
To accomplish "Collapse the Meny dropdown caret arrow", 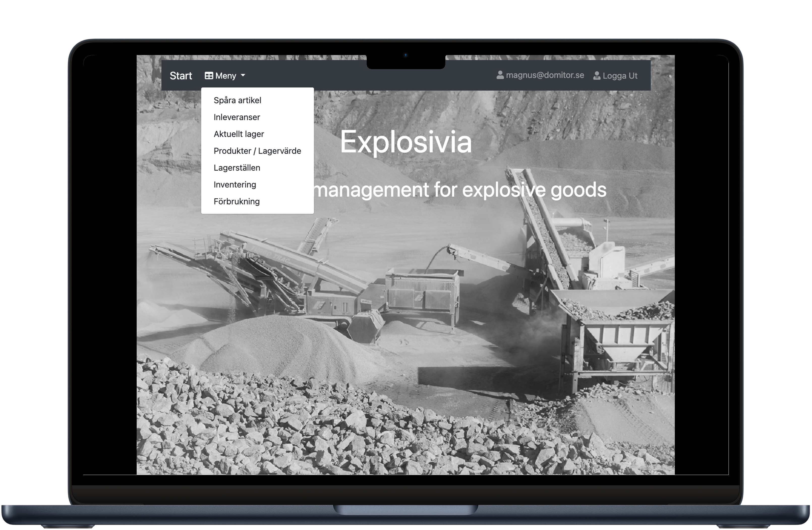I will point(243,75).
